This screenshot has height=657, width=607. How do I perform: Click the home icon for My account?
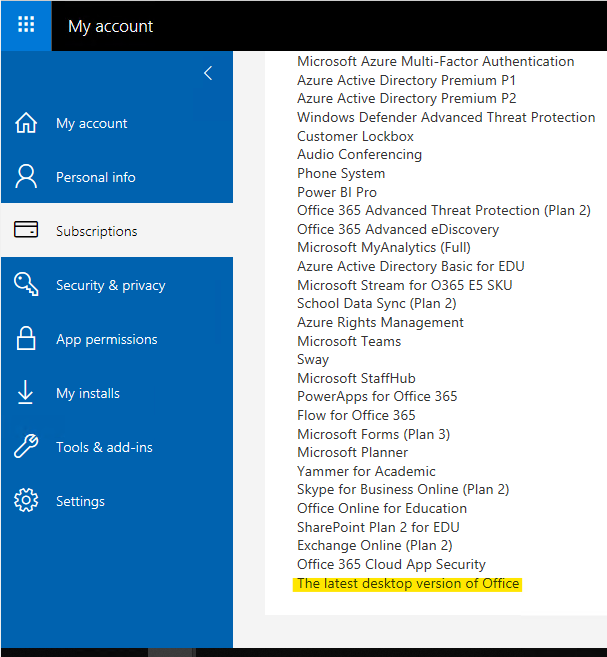26,123
